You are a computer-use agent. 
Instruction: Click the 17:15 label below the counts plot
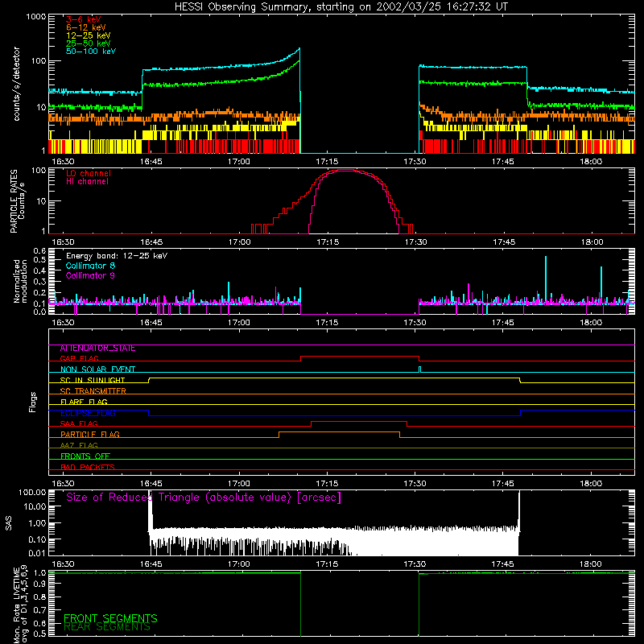(x=327, y=162)
